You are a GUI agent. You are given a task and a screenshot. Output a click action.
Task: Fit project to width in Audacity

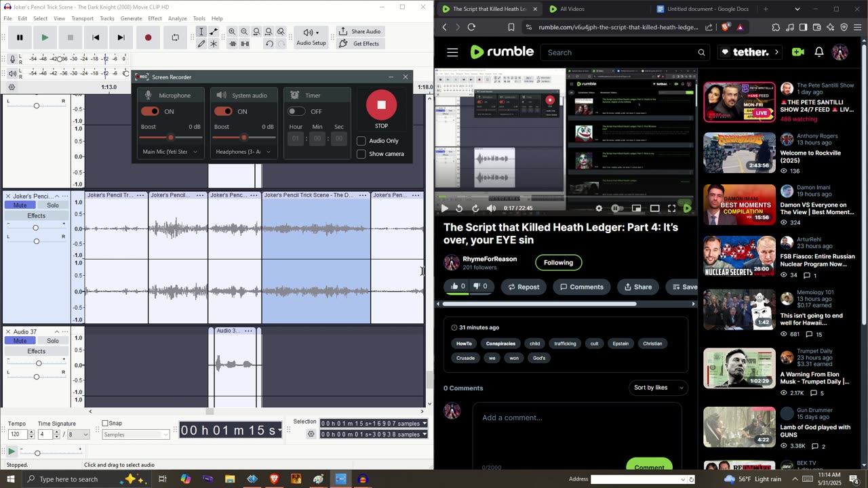269,32
